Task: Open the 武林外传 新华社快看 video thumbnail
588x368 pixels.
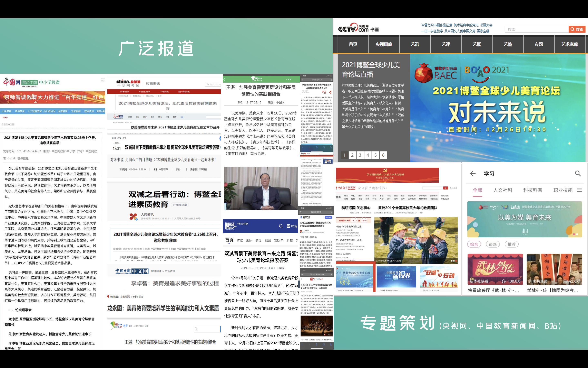Action: pos(495,269)
